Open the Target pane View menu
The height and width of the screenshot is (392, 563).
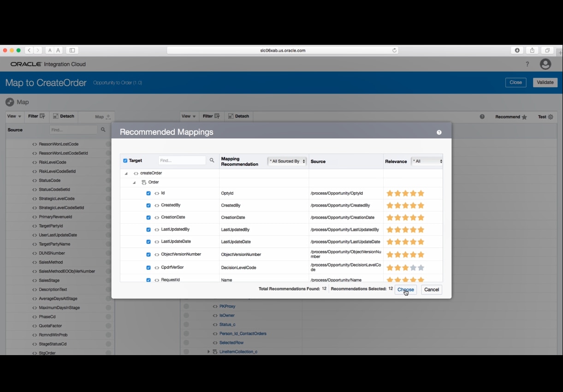(189, 116)
